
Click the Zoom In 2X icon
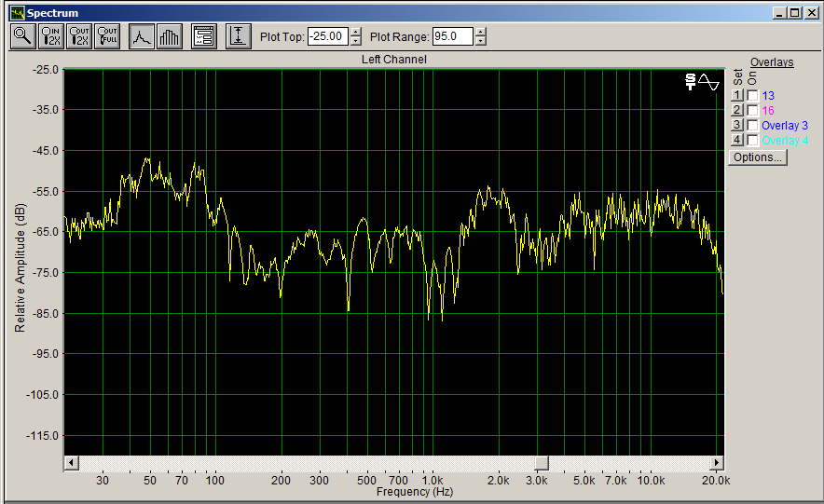[51, 36]
